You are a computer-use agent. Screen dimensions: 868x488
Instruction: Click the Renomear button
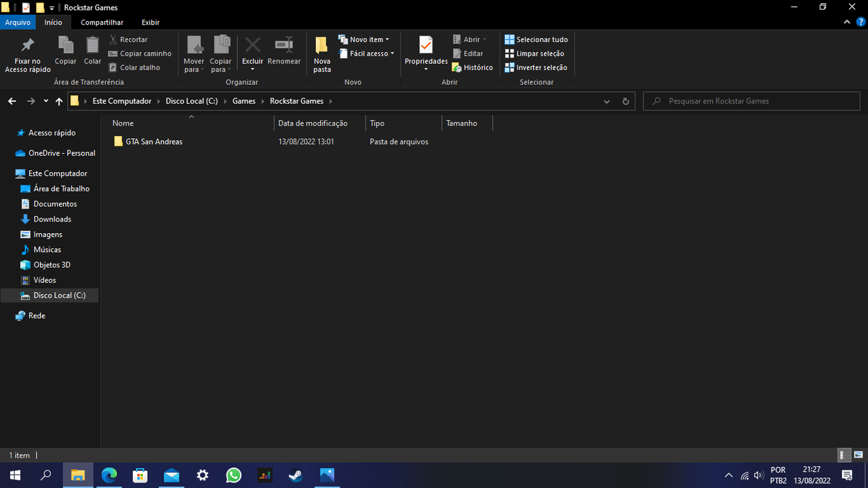pyautogui.click(x=284, y=52)
